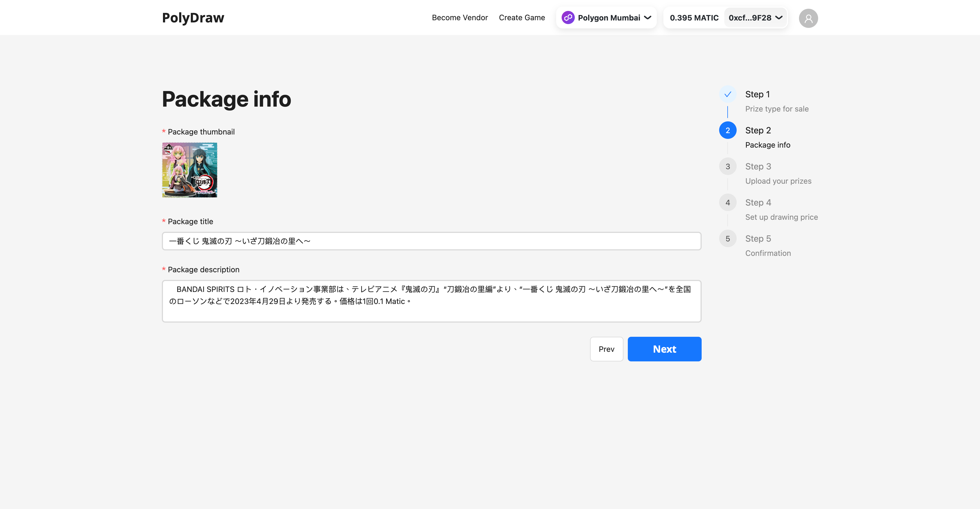Screen dimensions: 980x509
Task: Click the wallet dropdown chevron arrow
Action: click(777, 17)
